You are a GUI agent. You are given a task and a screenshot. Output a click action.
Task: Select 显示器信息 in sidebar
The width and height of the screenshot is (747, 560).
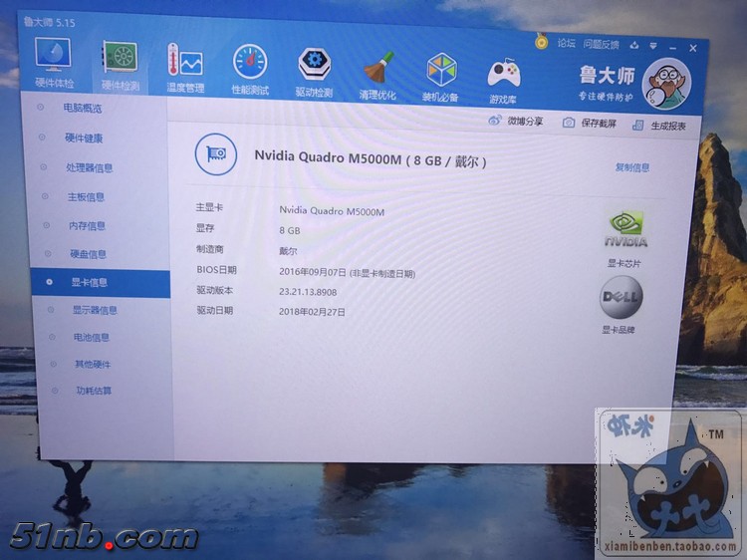click(x=95, y=310)
